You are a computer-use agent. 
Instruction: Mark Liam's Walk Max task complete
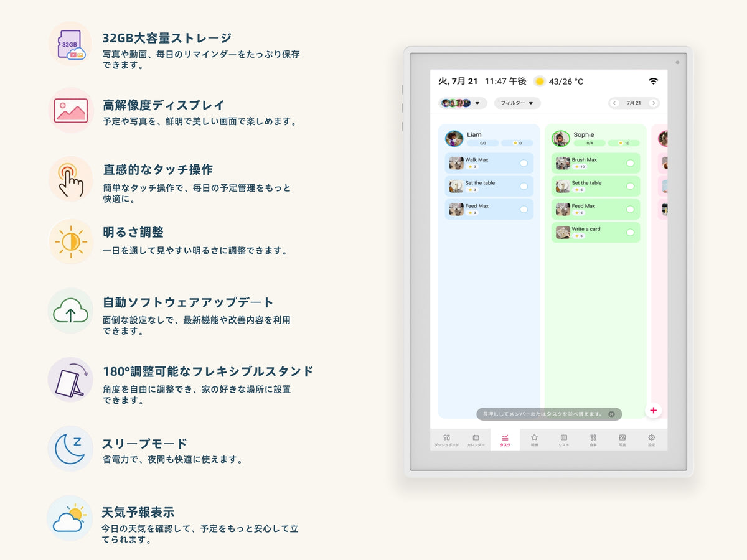[524, 163]
